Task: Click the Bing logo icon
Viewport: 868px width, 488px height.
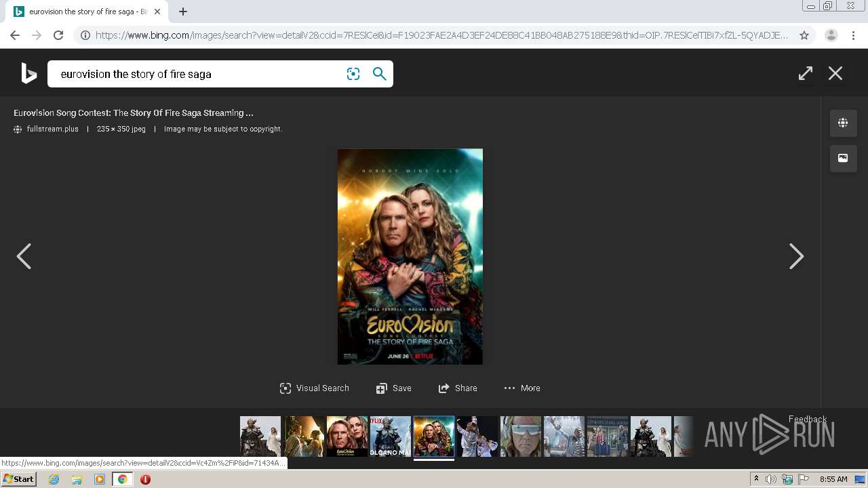Action: (28, 73)
